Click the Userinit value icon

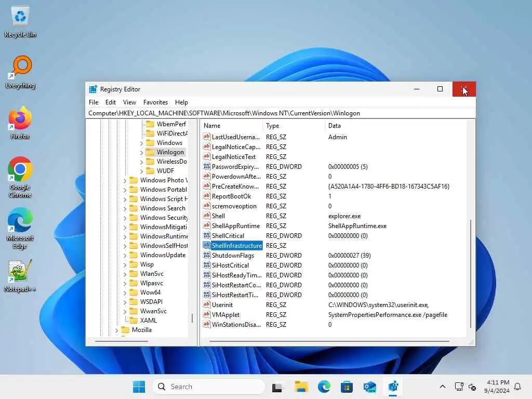point(207,304)
